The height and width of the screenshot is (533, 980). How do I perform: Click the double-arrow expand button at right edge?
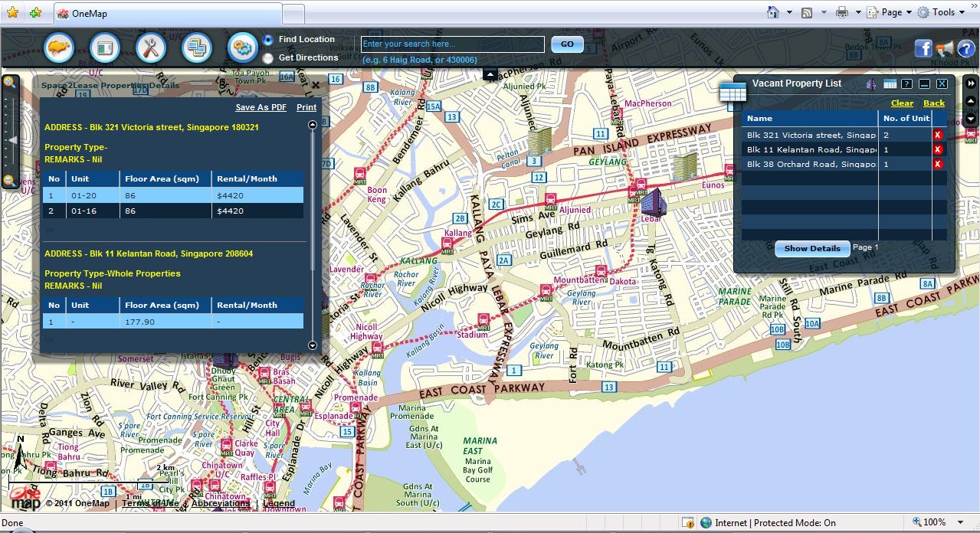(971, 83)
